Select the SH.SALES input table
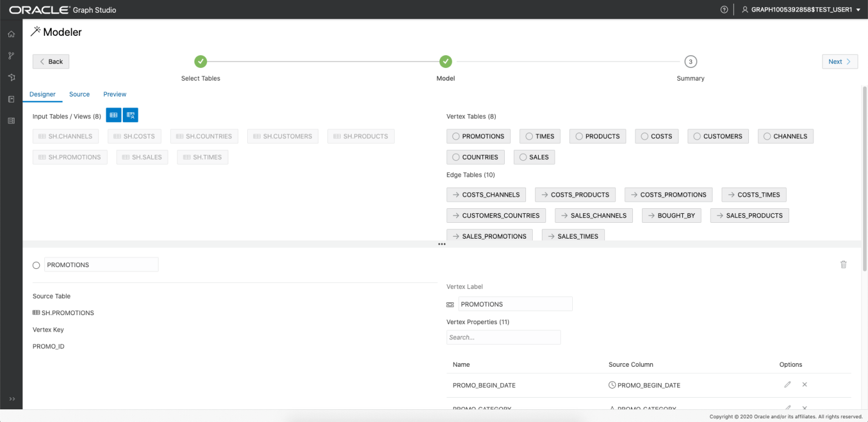Screen dimensions: 868x422 [142, 157]
